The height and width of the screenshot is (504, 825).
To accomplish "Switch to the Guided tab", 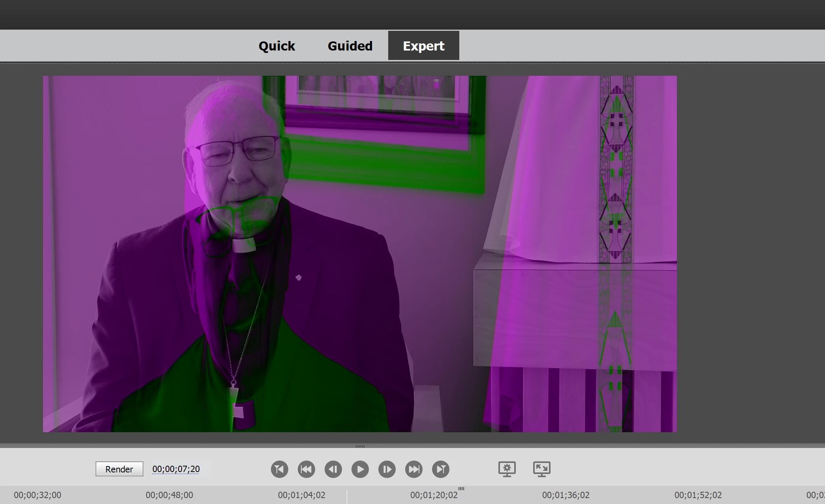I will [350, 46].
